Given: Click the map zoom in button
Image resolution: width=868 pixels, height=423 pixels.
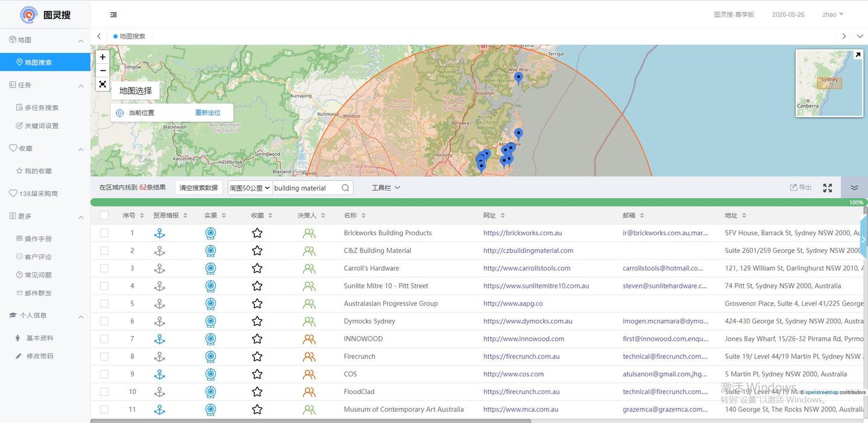Looking at the screenshot, I should 102,57.
